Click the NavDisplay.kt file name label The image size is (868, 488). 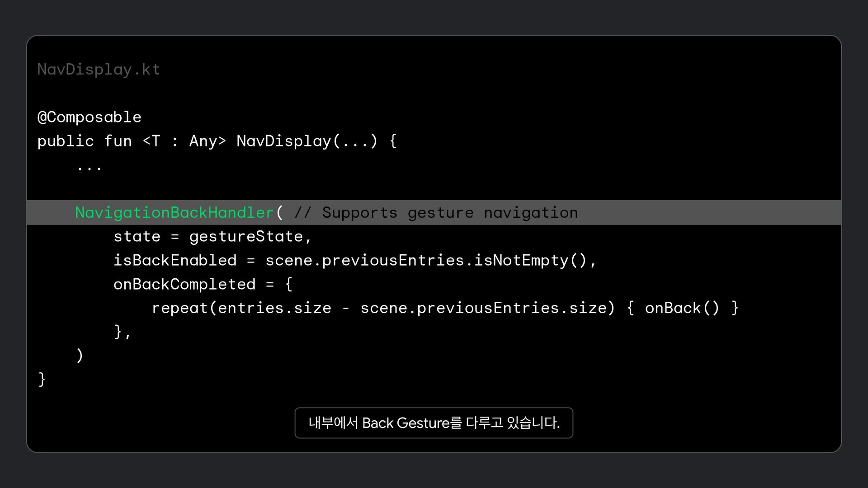pos(99,69)
